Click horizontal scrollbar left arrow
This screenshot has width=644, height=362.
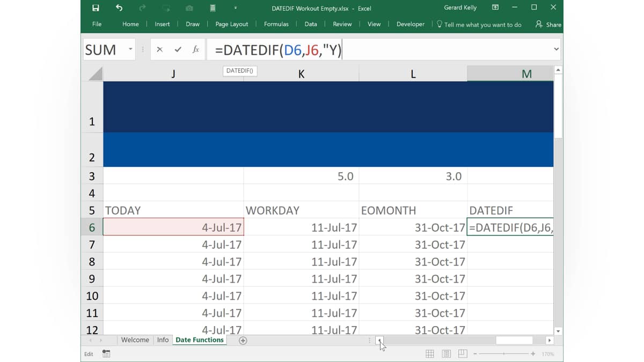coord(379,341)
